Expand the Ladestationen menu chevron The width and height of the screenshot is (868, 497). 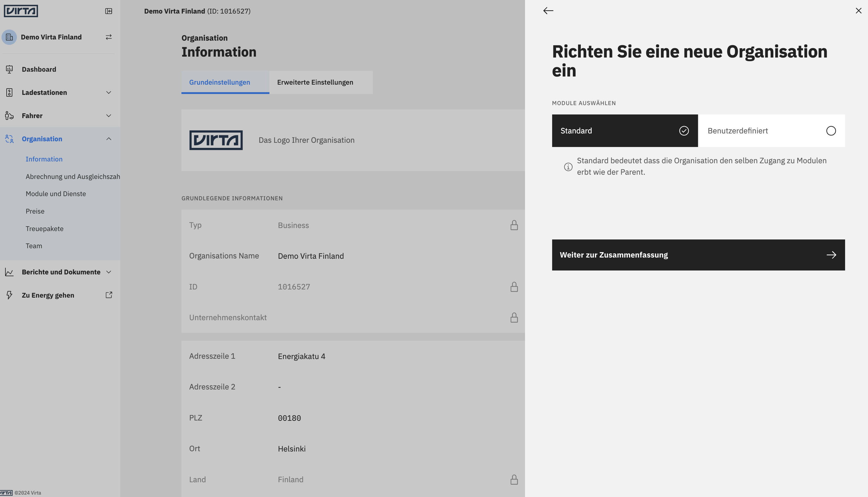108,92
